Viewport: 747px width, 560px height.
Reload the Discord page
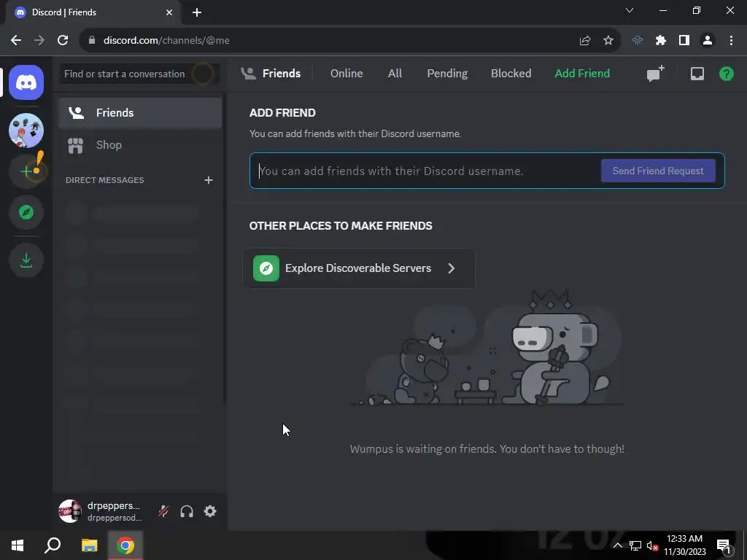tap(63, 41)
